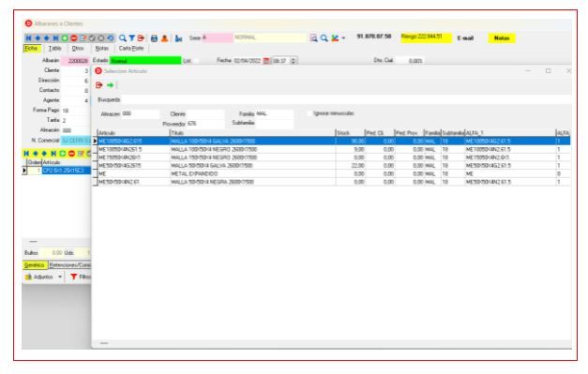Sort by the Titulo column header
Viewport: 588px width, 374px height.
coord(252,133)
